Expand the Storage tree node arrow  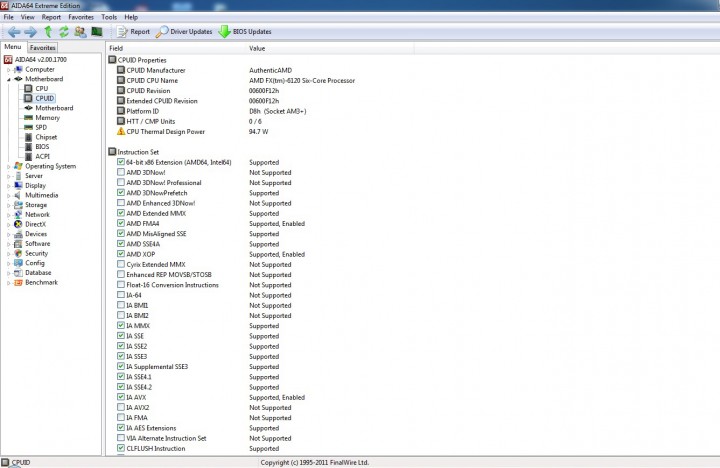[8, 205]
